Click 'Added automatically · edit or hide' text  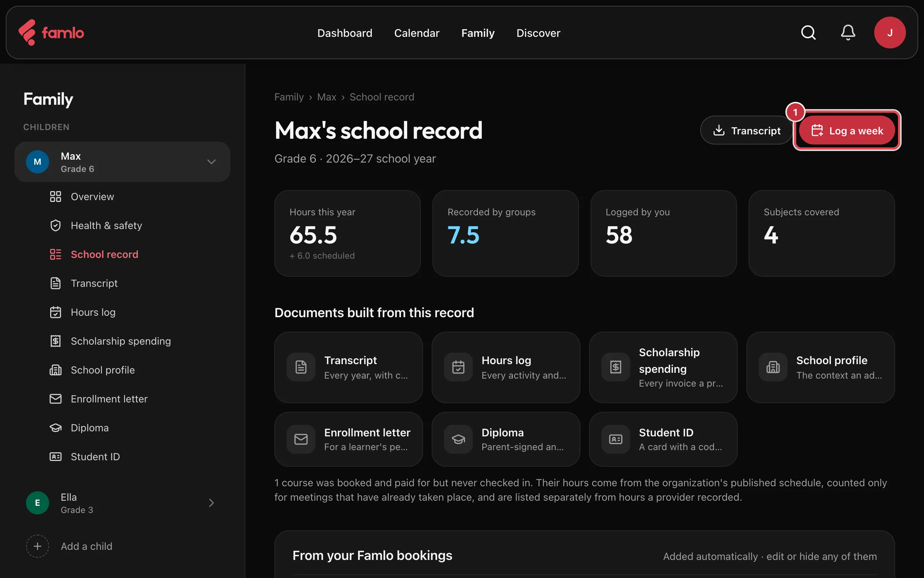[770, 556]
